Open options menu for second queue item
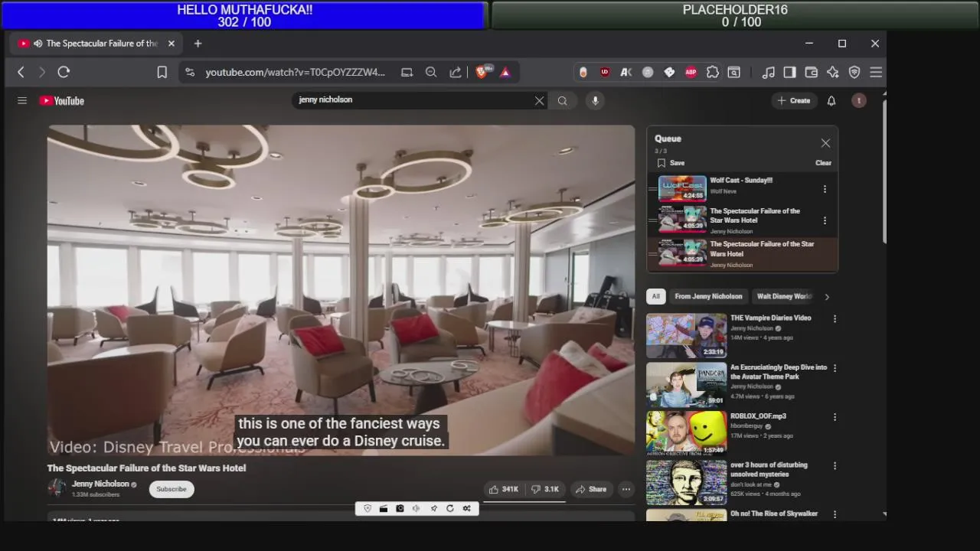This screenshot has width=980, height=551. (825, 220)
